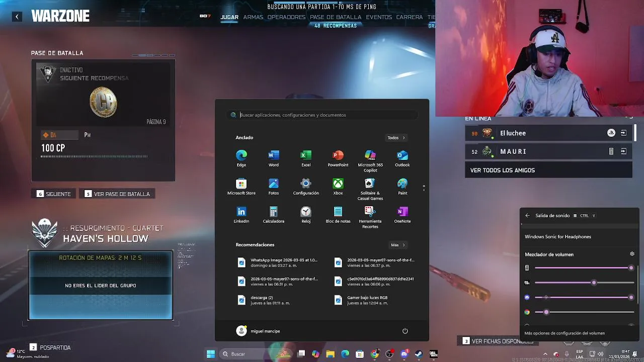644x362 pixels.
Task: Click SIGUIENTE battle pass button
Action: (54, 194)
